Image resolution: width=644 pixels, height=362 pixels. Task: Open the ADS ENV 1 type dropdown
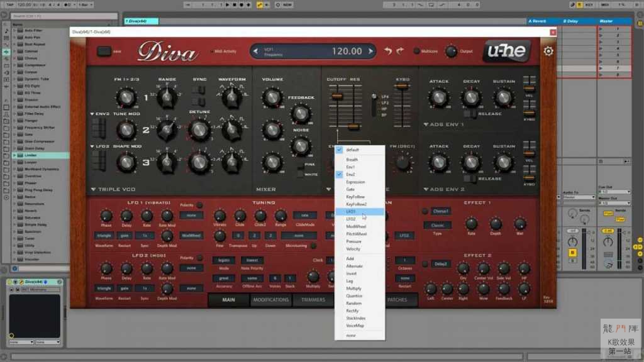click(443, 124)
